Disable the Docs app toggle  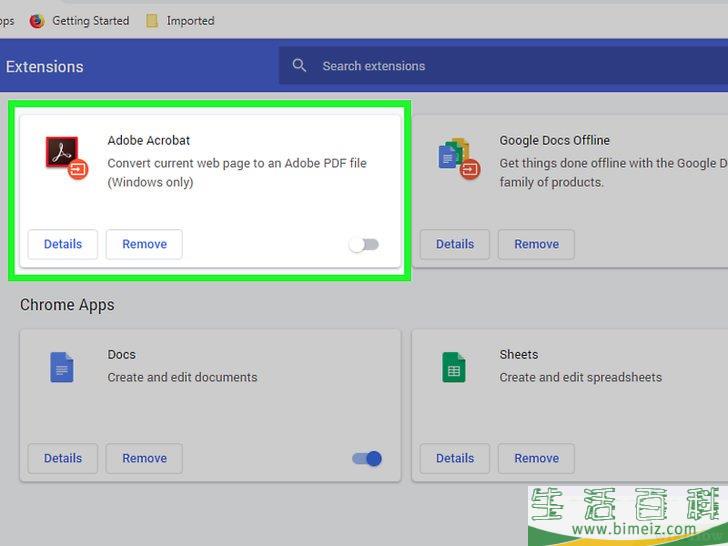[x=367, y=459]
